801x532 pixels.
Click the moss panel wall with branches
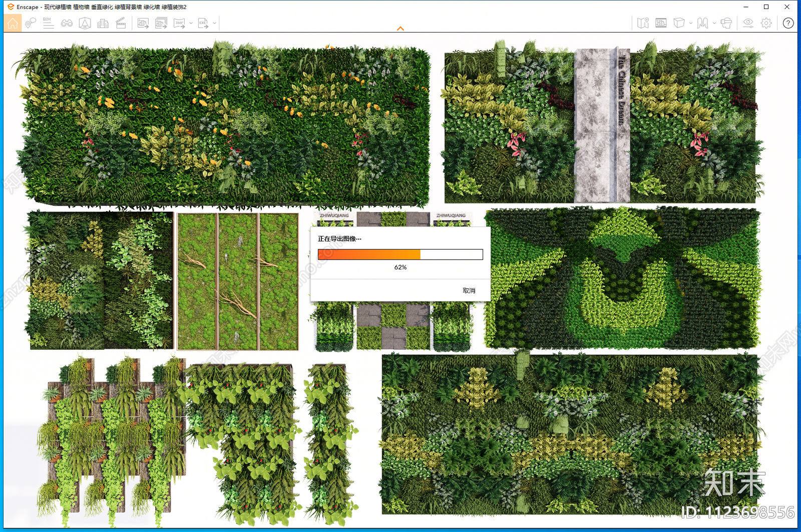(x=238, y=281)
